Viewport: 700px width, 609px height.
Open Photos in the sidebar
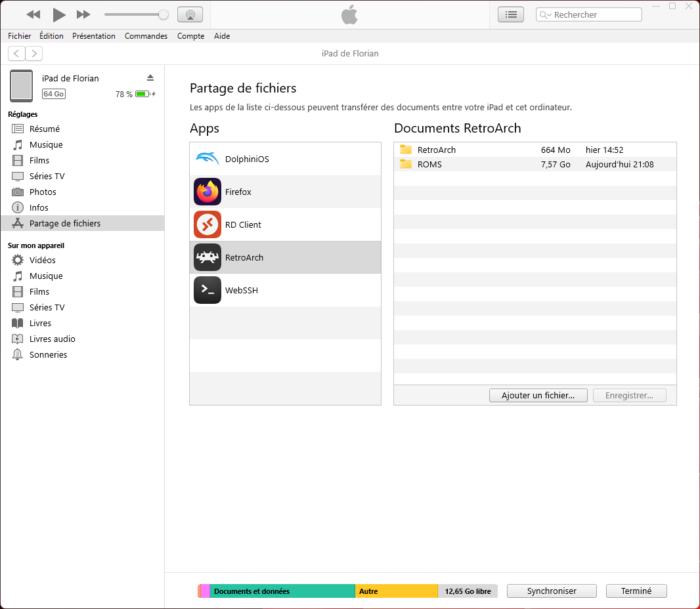(43, 192)
